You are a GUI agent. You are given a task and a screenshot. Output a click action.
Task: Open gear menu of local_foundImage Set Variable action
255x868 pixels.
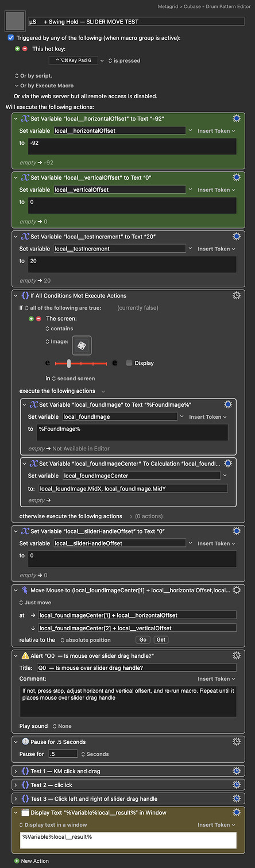click(x=227, y=404)
